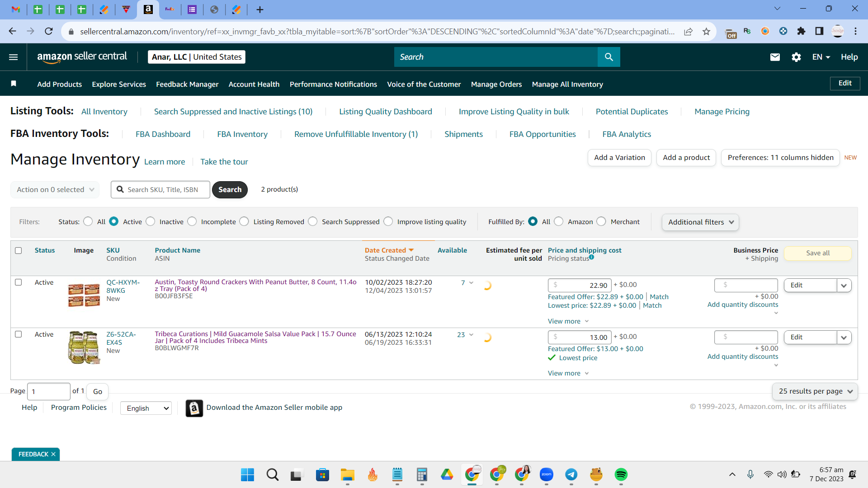The height and width of the screenshot is (488, 868).
Task: Open the Austin Crackers product thumbnail
Action: coord(84,295)
